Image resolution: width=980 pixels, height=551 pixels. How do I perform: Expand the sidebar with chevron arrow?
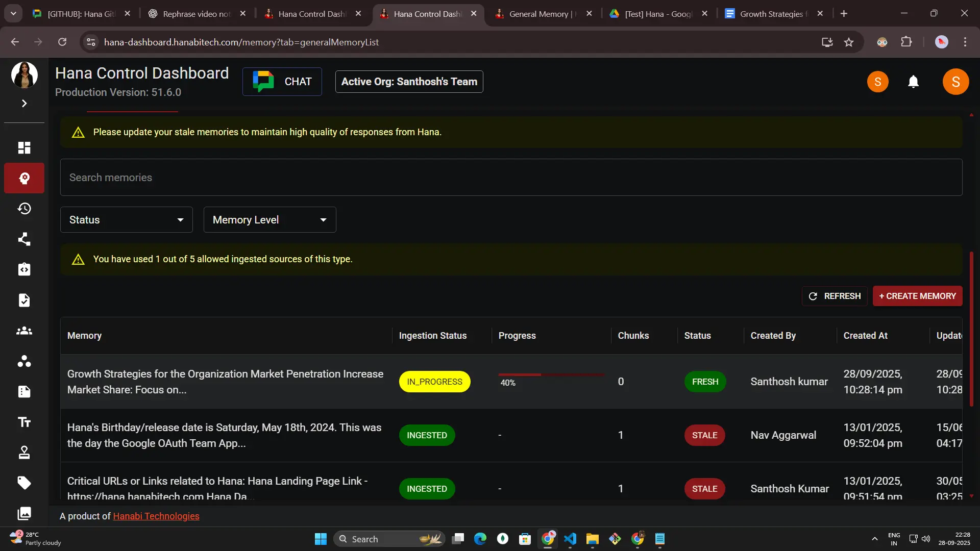pos(24,104)
